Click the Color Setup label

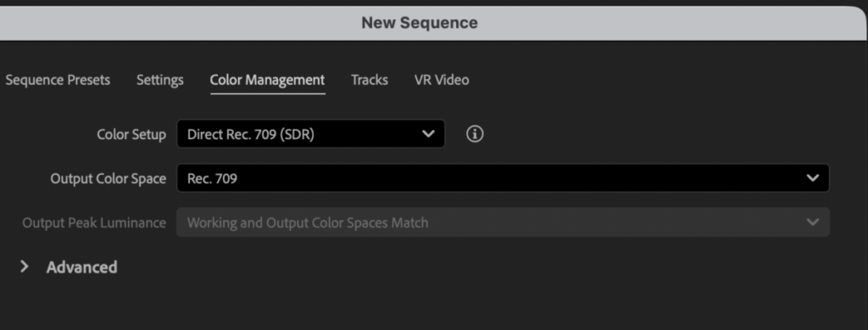pos(131,135)
